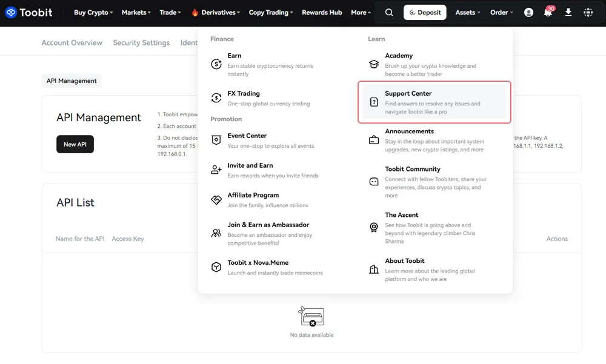Image resolution: width=606 pixels, height=364 pixels.
Task: Expand the Assets dropdown
Action: (468, 12)
